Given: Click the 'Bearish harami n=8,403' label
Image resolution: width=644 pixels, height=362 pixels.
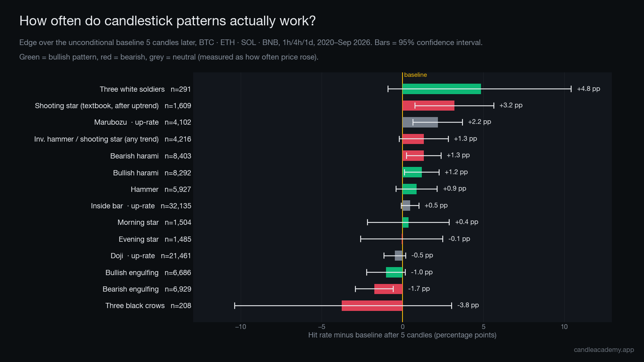Looking at the screenshot, I should click(151, 156).
